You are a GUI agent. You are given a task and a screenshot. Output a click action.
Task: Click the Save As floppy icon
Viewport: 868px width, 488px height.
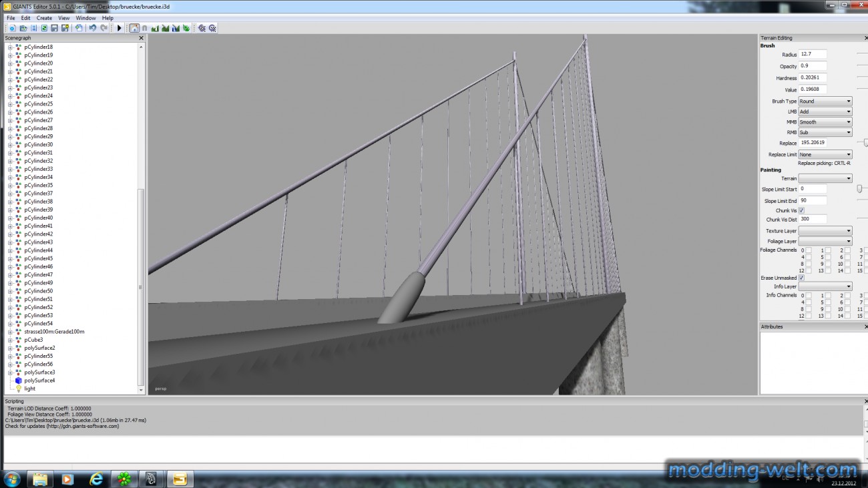tap(65, 28)
